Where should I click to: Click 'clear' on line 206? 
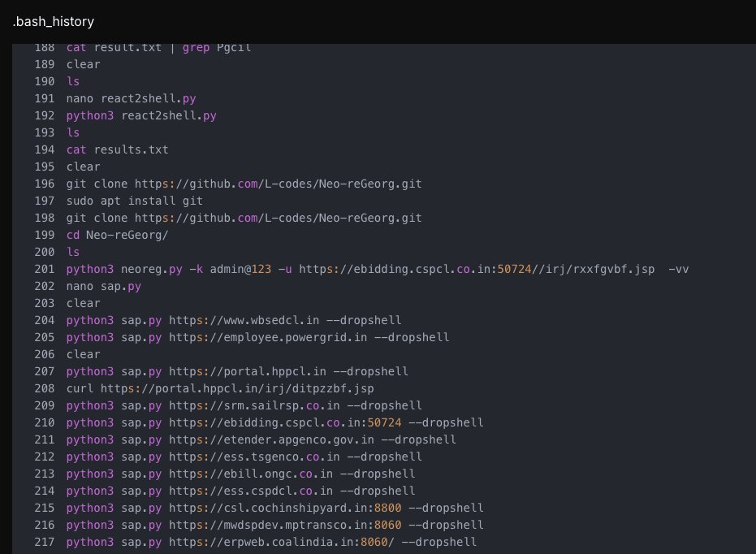click(x=84, y=354)
